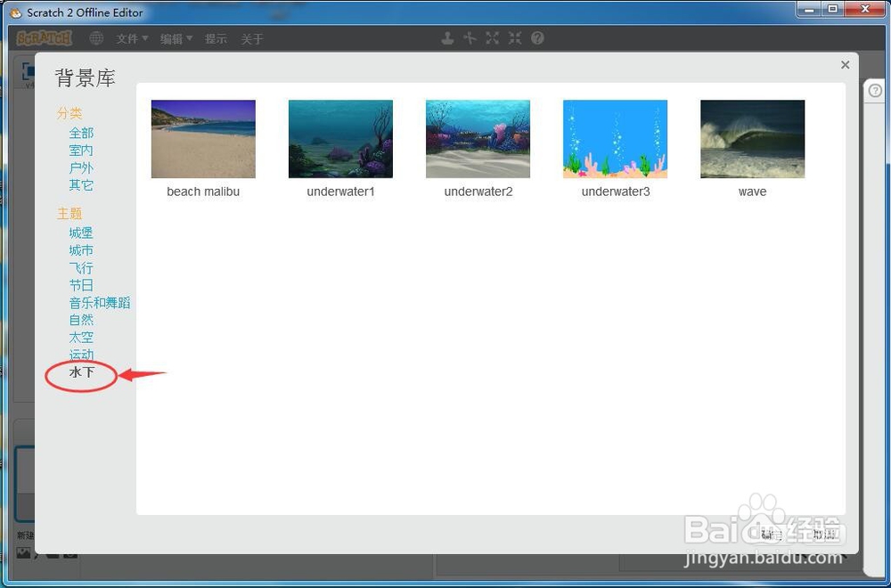Image resolution: width=891 pixels, height=588 pixels.
Task: Filter backdrops by 户外 category
Action: (x=81, y=168)
